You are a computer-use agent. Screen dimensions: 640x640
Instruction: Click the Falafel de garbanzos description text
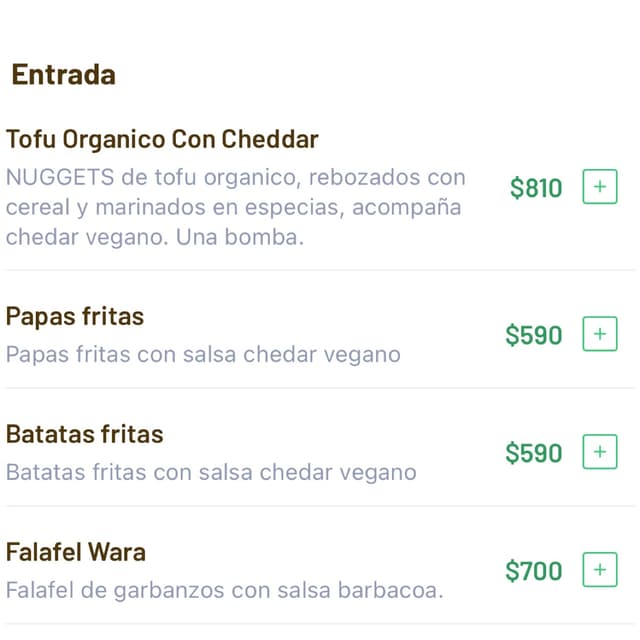pyautogui.click(x=224, y=590)
